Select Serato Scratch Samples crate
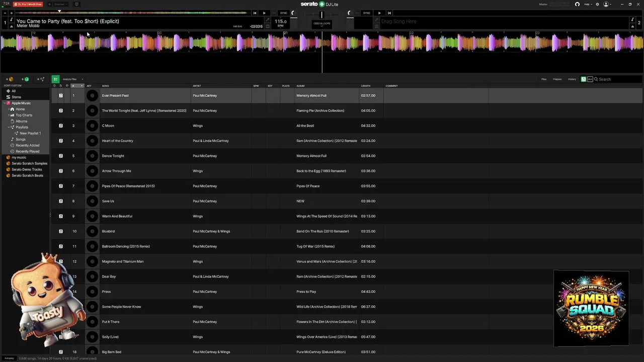The width and height of the screenshot is (644, 362). click(30, 163)
